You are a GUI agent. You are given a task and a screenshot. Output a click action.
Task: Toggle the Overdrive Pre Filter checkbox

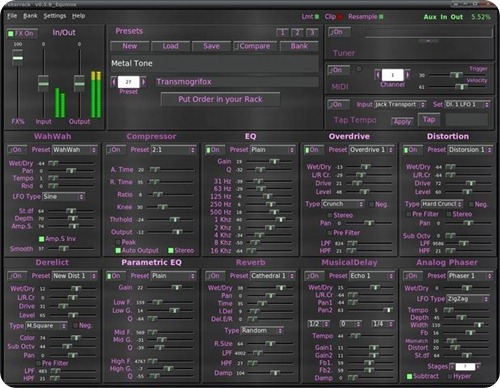(x=343, y=233)
